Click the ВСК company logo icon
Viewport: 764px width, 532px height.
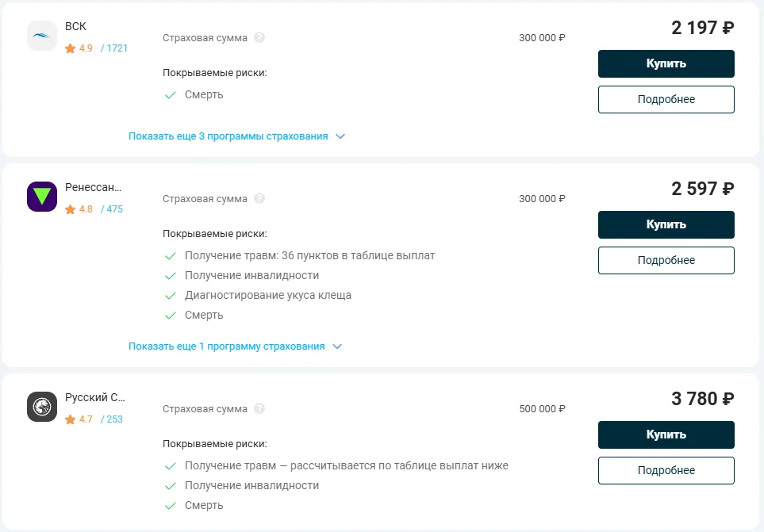pyautogui.click(x=42, y=36)
